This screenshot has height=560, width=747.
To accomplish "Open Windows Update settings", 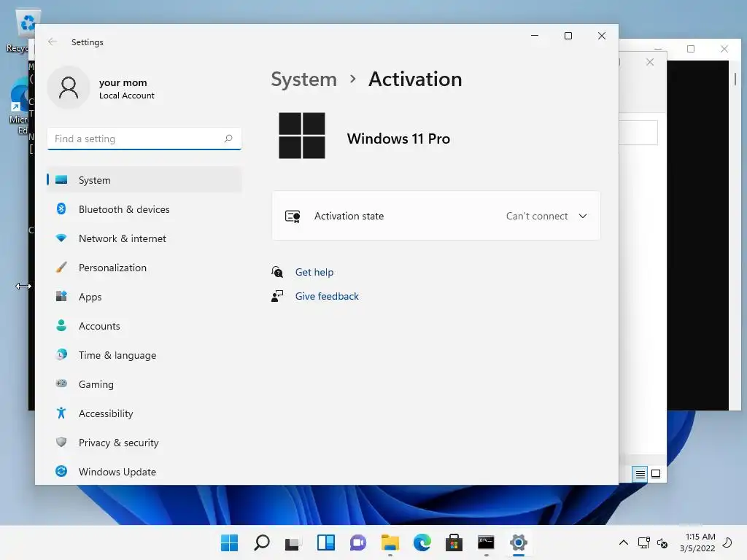I will pos(144,472).
